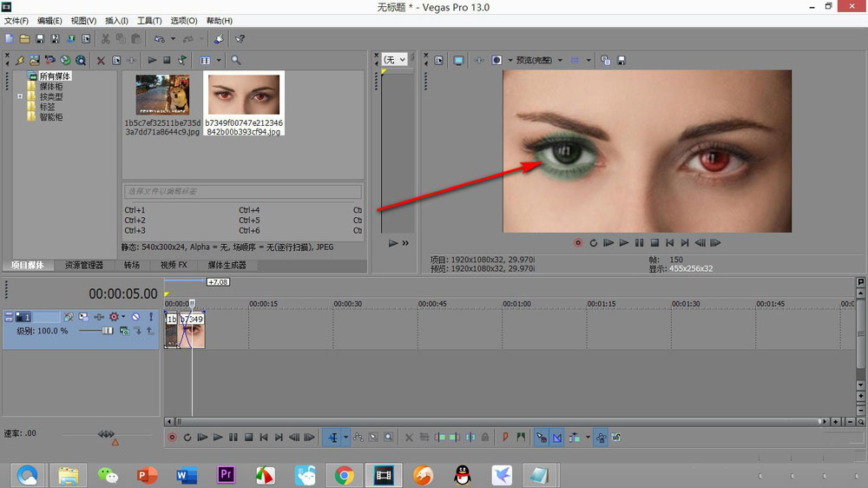Click the interactive tutorials hand icon
Viewport: 868px width, 488px height.
point(220,39)
